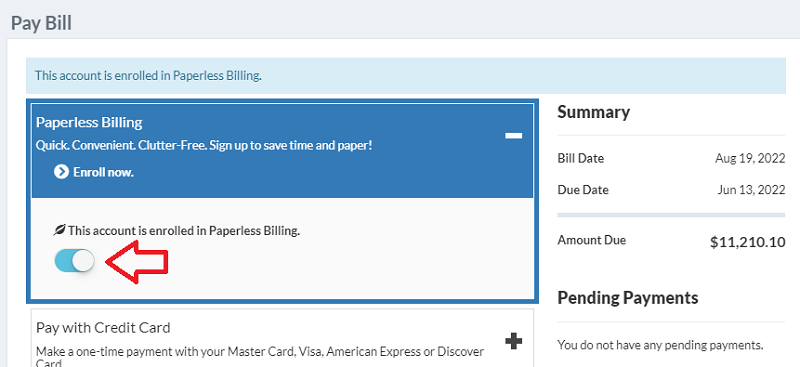This screenshot has height=367, width=800.
Task: Open the Enroll now link
Action: tap(103, 172)
